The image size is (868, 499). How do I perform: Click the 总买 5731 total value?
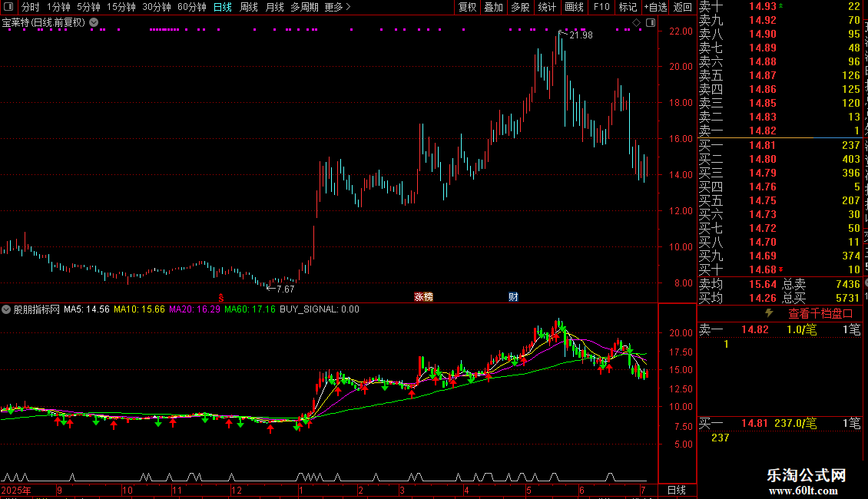(821, 298)
